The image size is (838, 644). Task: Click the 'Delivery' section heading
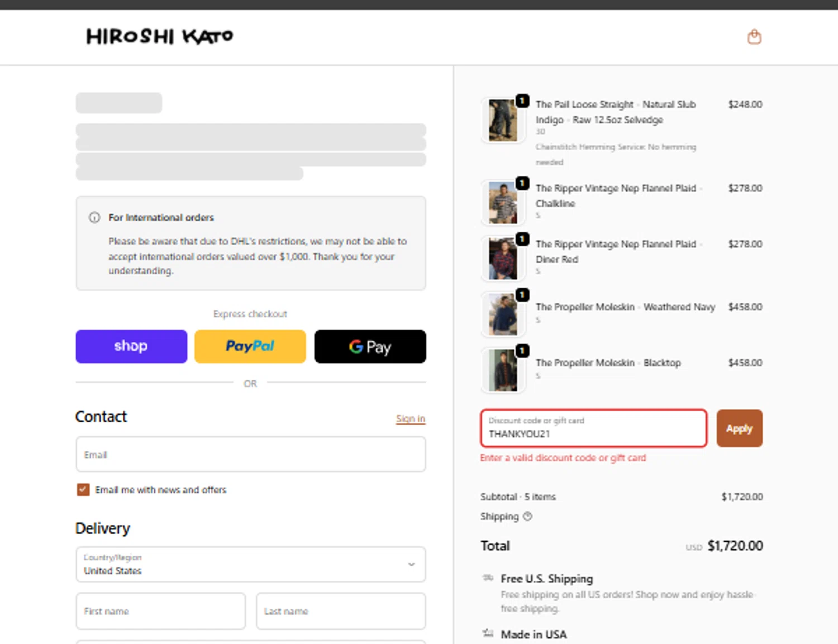coord(103,528)
